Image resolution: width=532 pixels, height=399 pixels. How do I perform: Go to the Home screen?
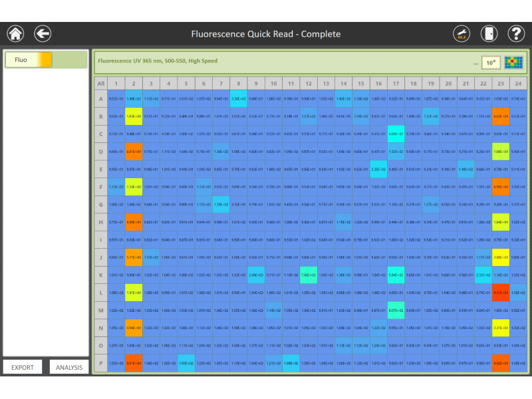15,34
